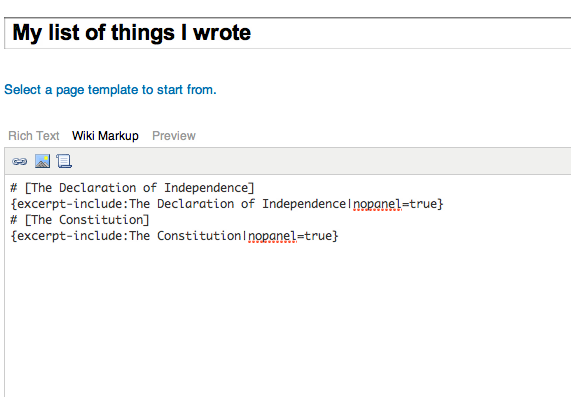Click 'true}' ending the Constitution macro line
Viewport: 571px width, 397px height.
click(322, 236)
